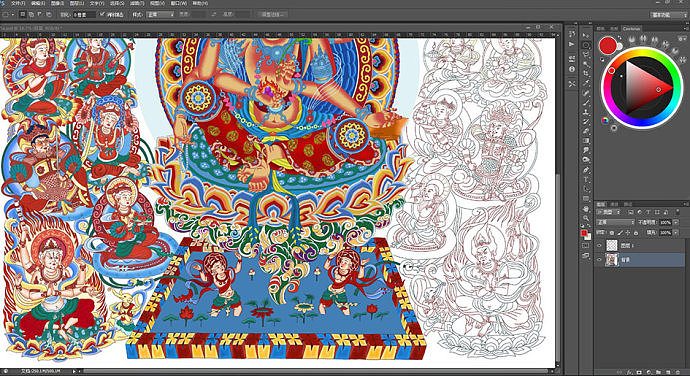Toggle the anti-alias checkbox in options bar
The image size is (690, 376).
(102, 14)
